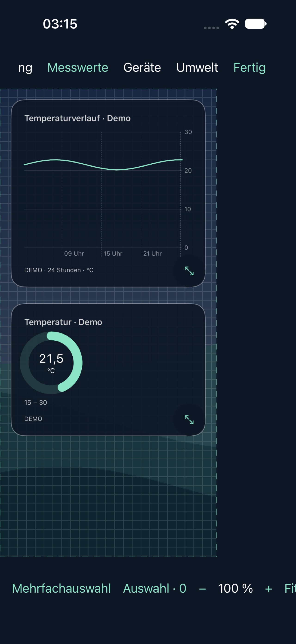The width and height of the screenshot is (296, 644).
Task: Tap the DEMO label in the gauge card
Action: click(x=33, y=419)
